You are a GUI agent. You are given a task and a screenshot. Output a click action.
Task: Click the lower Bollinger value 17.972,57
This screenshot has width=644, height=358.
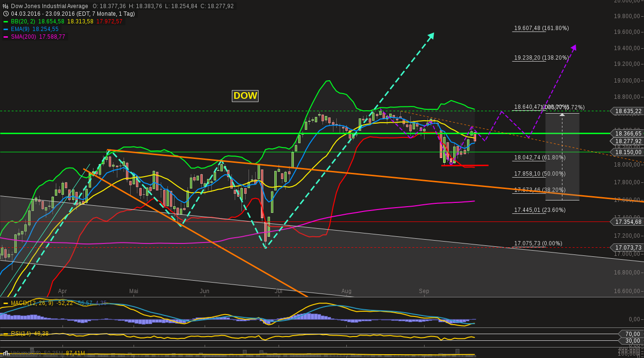click(110, 21)
